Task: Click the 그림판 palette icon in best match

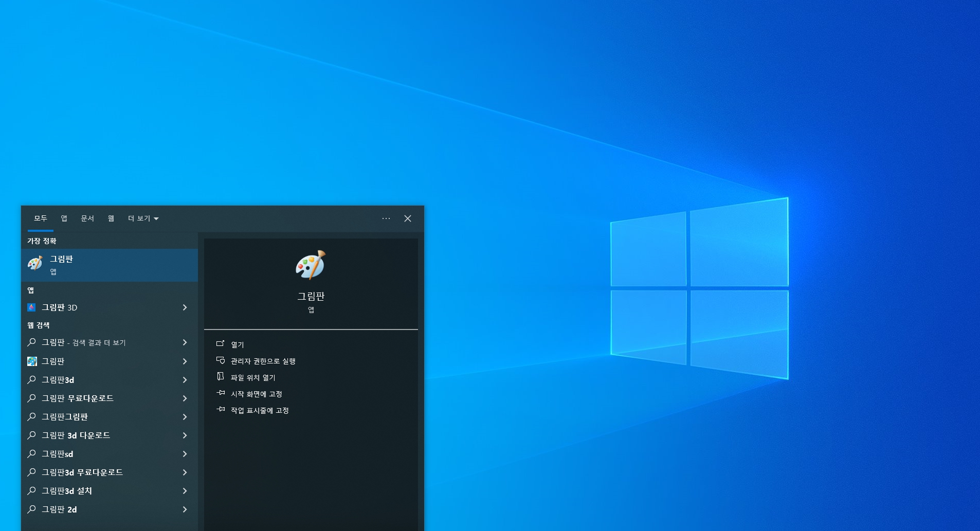Action: pyautogui.click(x=35, y=263)
